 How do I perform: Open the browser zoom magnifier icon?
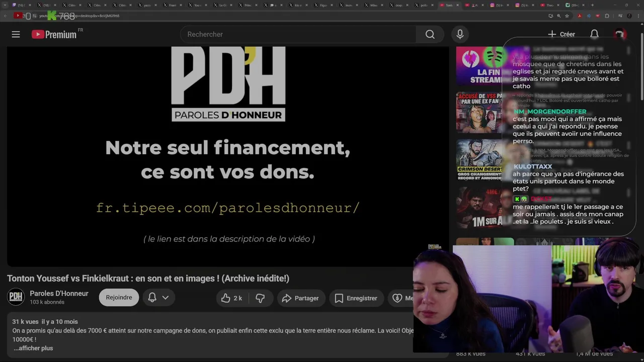coord(558,16)
